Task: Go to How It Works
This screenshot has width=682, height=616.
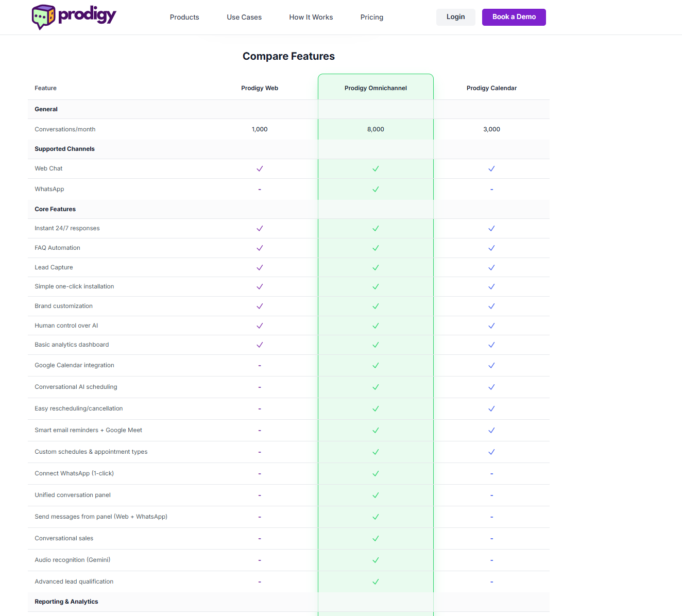Action: click(311, 17)
